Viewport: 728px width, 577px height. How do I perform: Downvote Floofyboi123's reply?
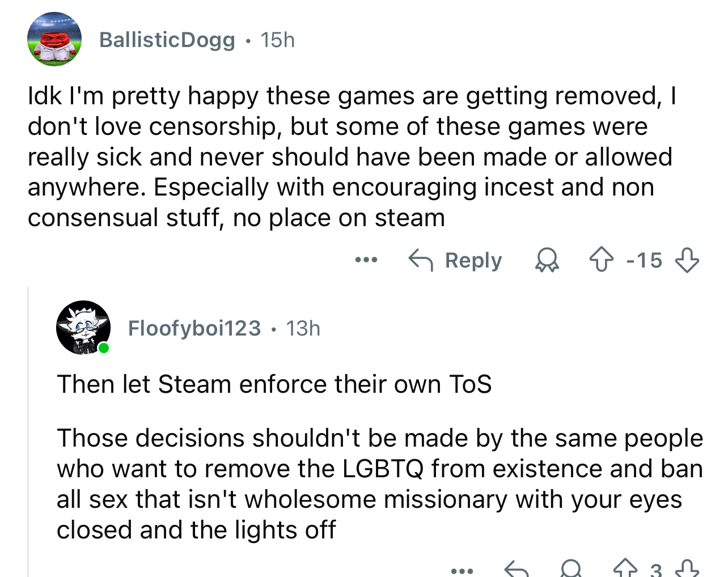click(688, 568)
